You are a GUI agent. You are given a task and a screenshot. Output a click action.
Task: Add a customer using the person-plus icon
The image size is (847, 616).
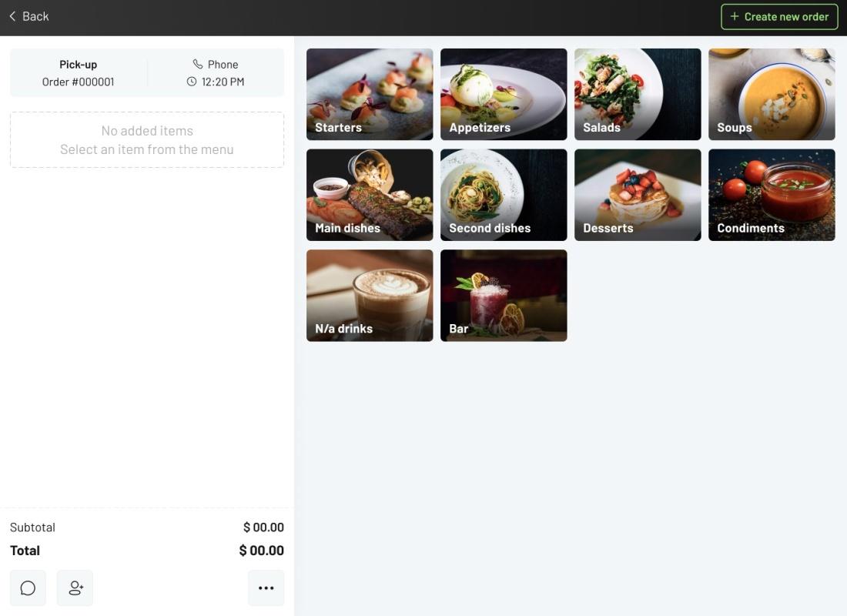pyautogui.click(x=75, y=588)
